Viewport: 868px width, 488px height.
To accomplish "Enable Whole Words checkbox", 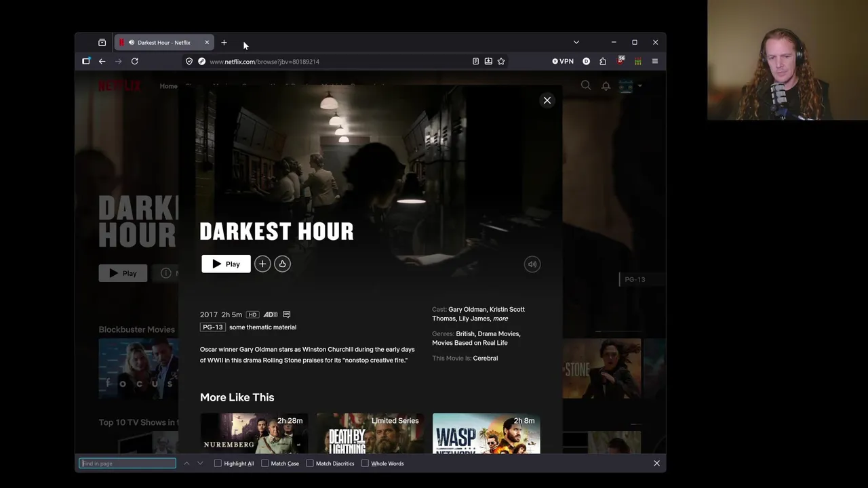I will point(365,464).
